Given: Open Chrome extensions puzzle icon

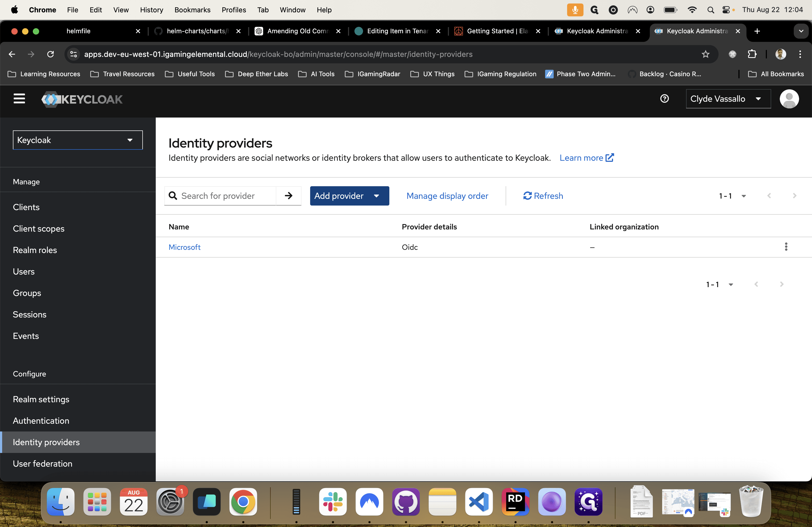Looking at the screenshot, I should [752, 54].
